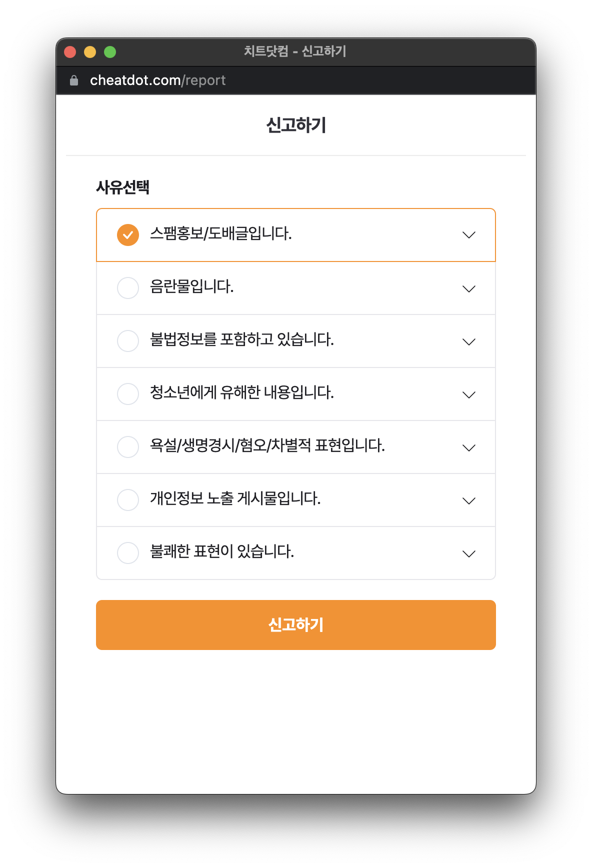The image size is (592, 868).
Task: Pick the 개인정보 노출 게시물입니다 radio button
Action: coord(128,500)
